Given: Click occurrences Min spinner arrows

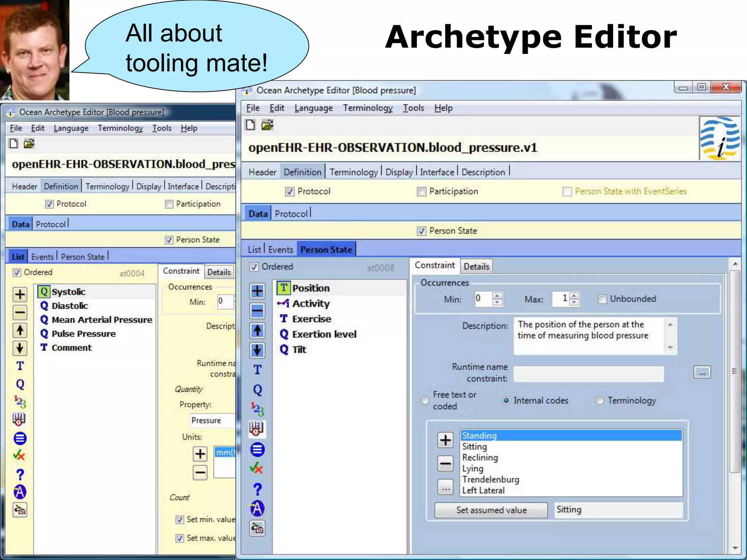Looking at the screenshot, I should (497, 299).
